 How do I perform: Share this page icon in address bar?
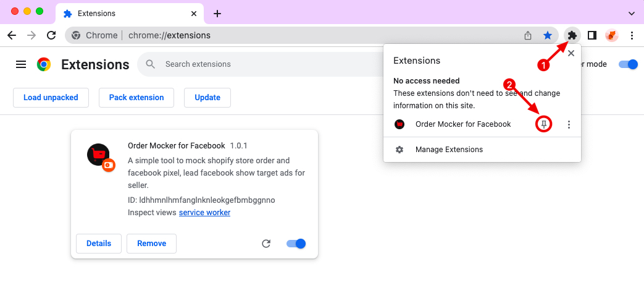click(528, 35)
